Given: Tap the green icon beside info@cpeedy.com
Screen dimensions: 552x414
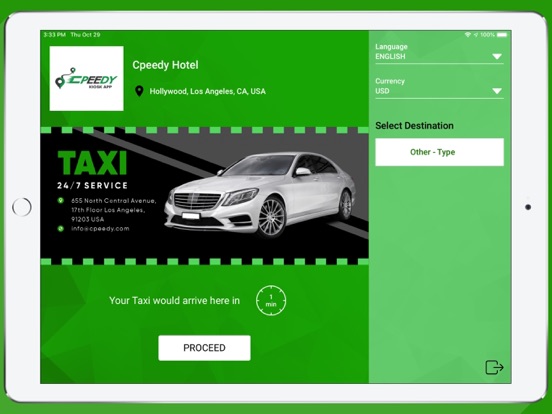Looking at the screenshot, I should [x=61, y=228].
